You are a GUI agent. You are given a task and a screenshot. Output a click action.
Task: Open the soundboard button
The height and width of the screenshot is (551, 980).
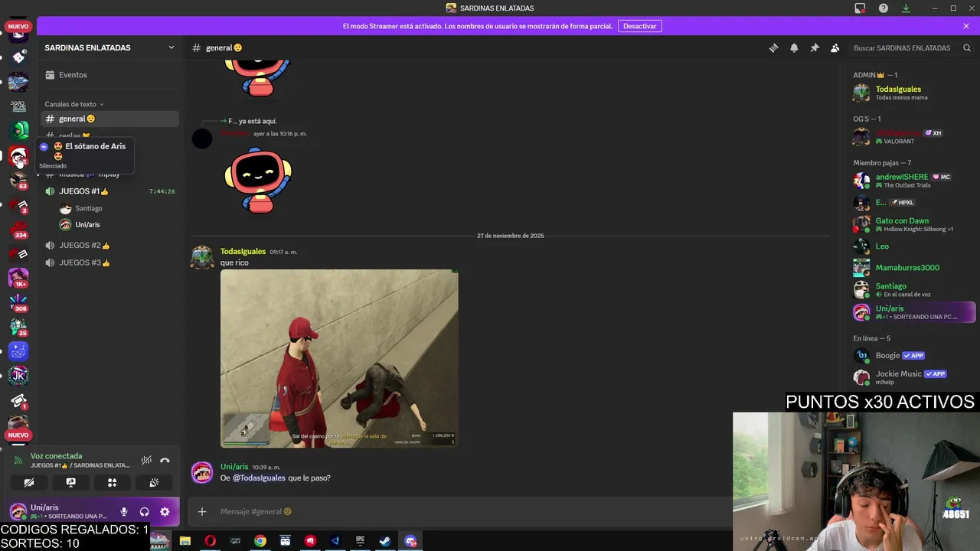154,483
